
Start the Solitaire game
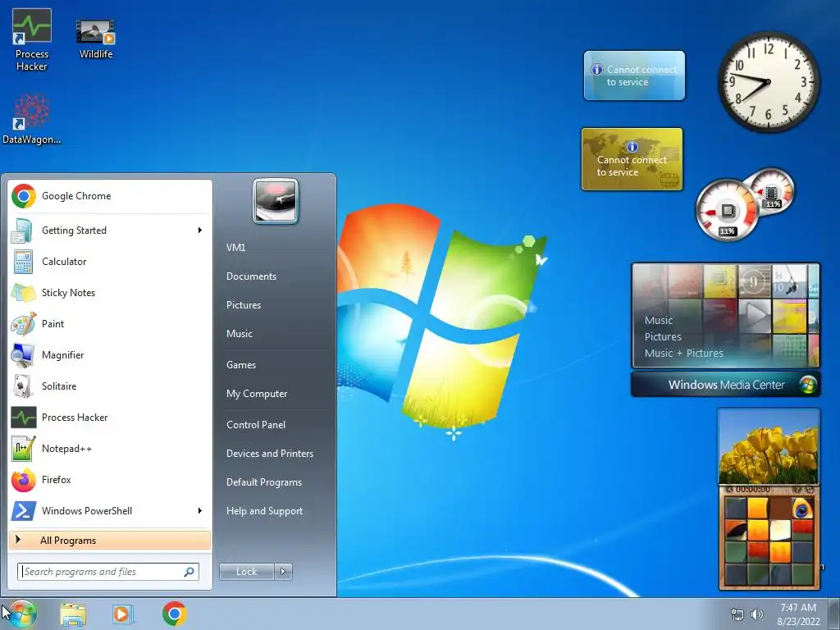(x=110, y=386)
